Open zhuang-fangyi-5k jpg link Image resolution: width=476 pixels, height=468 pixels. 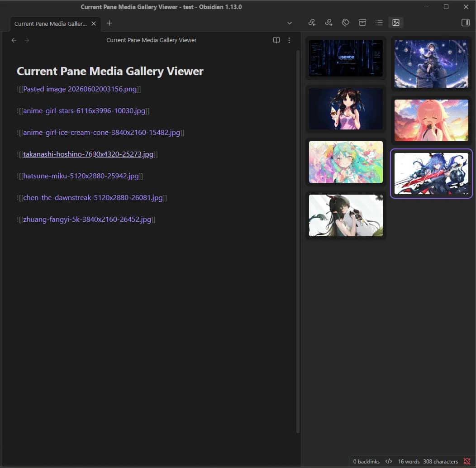(x=87, y=220)
